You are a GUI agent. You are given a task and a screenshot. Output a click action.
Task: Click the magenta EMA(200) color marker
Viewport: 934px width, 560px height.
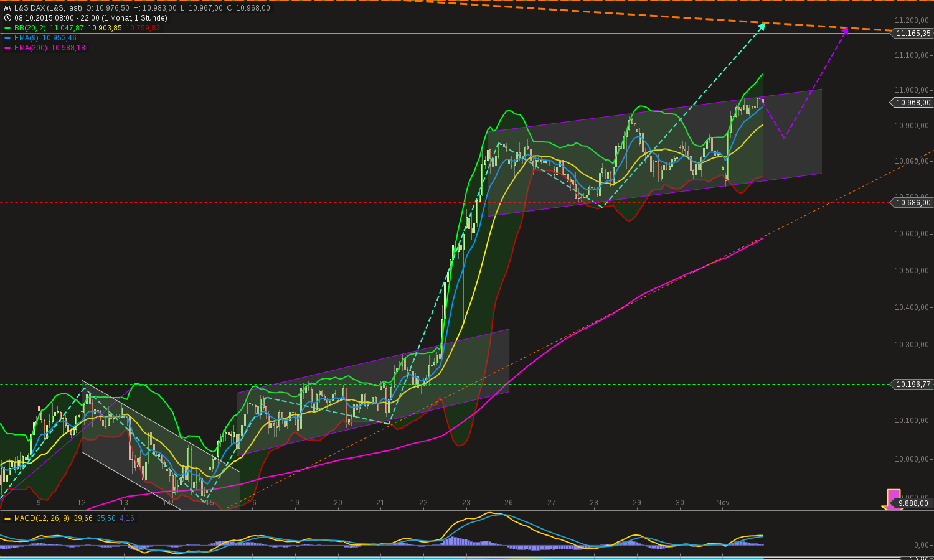7,48
